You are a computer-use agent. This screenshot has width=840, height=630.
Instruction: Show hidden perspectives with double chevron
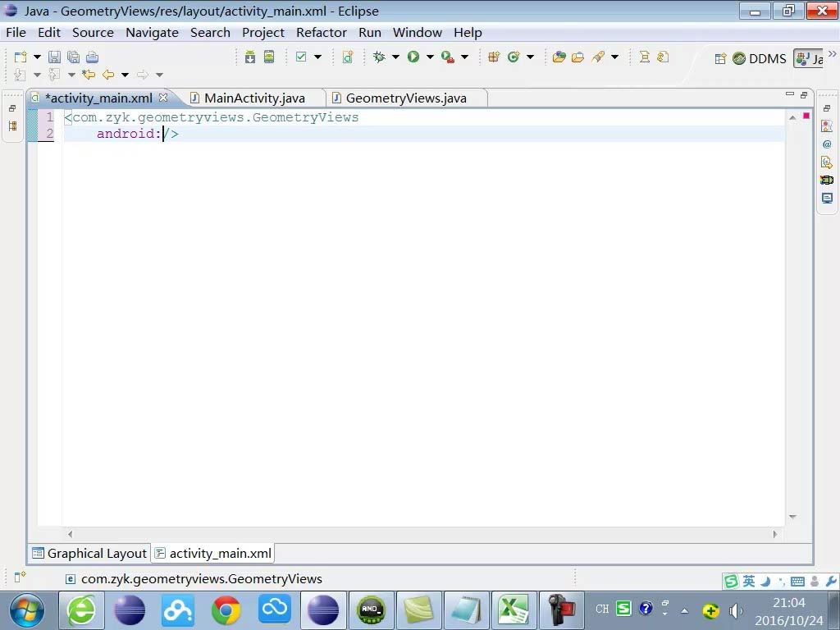click(x=832, y=53)
